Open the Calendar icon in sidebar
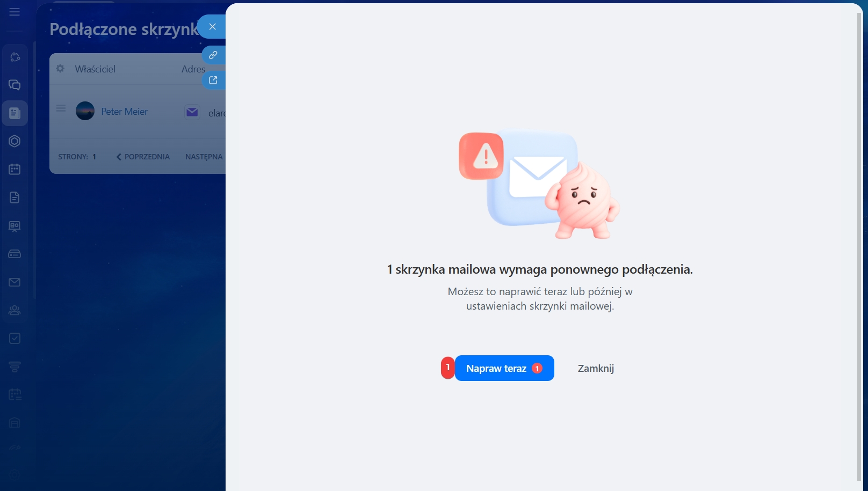868x491 pixels. tap(15, 169)
